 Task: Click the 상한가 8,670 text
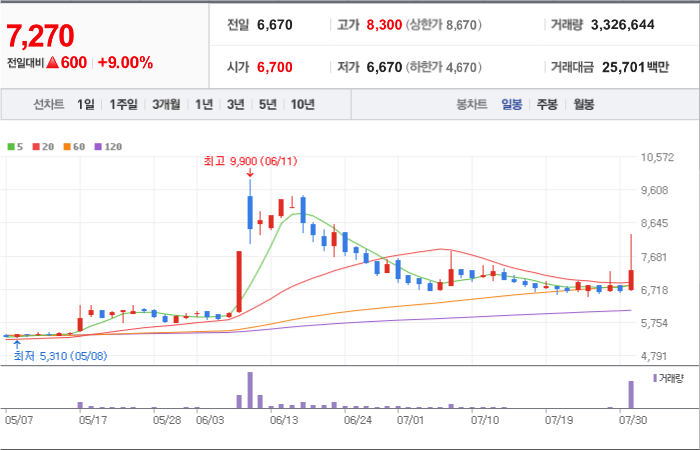click(444, 25)
